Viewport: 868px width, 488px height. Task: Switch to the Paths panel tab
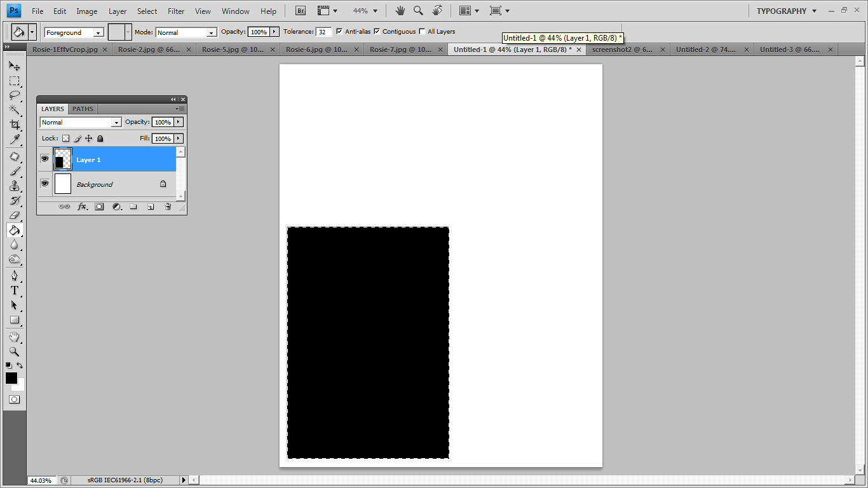83,109
